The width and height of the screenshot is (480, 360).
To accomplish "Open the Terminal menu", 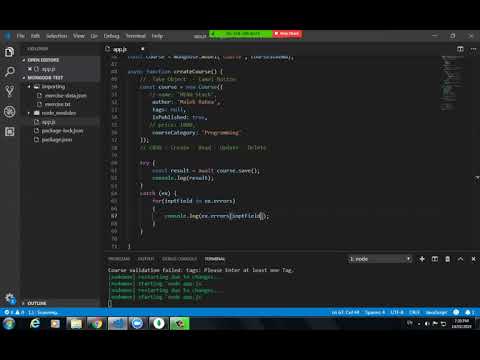I will [136, 36].
